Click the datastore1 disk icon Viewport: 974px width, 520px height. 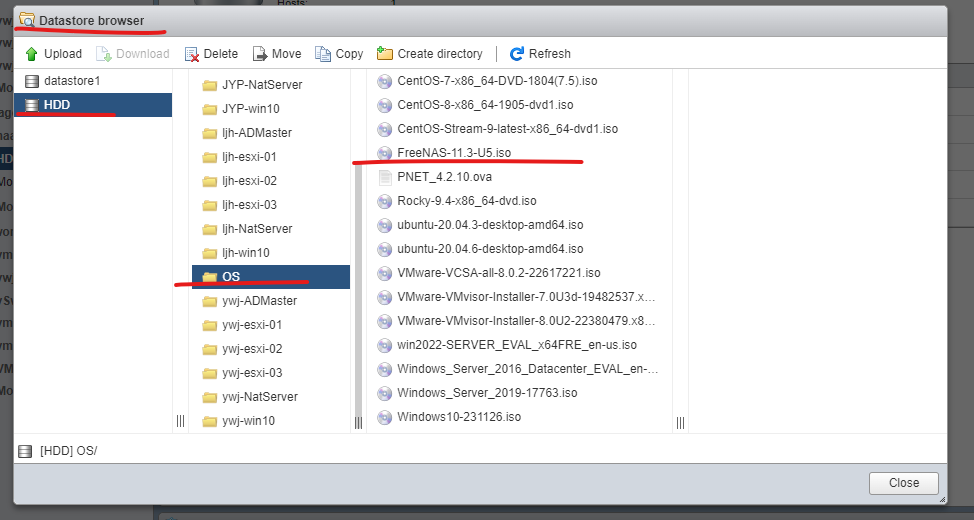tap(32, 81)
